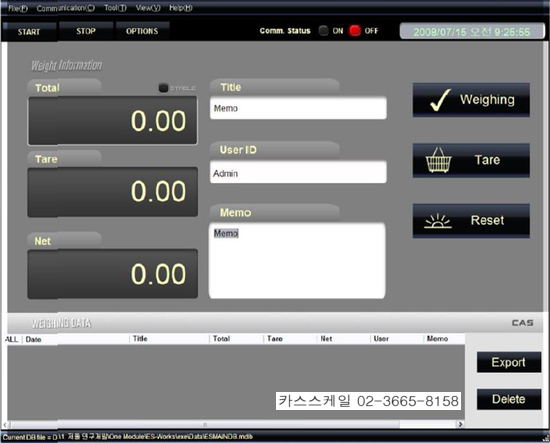
Task: Click the Net weight display
Action: pyautogui.click(x=113, y=274)
